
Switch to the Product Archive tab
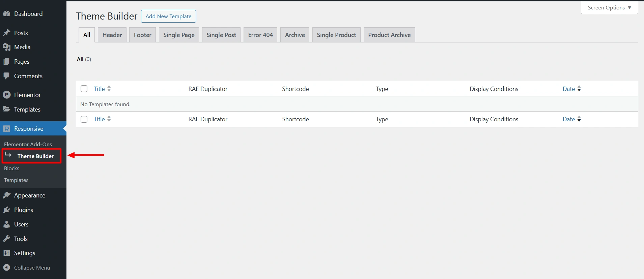coord(389,35)
